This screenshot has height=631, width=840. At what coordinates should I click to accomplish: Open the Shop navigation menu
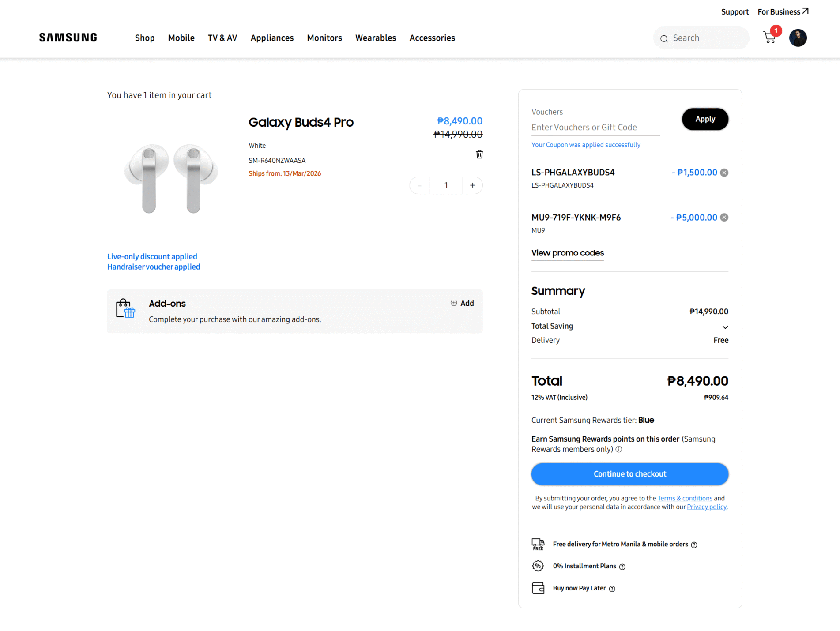145,38
